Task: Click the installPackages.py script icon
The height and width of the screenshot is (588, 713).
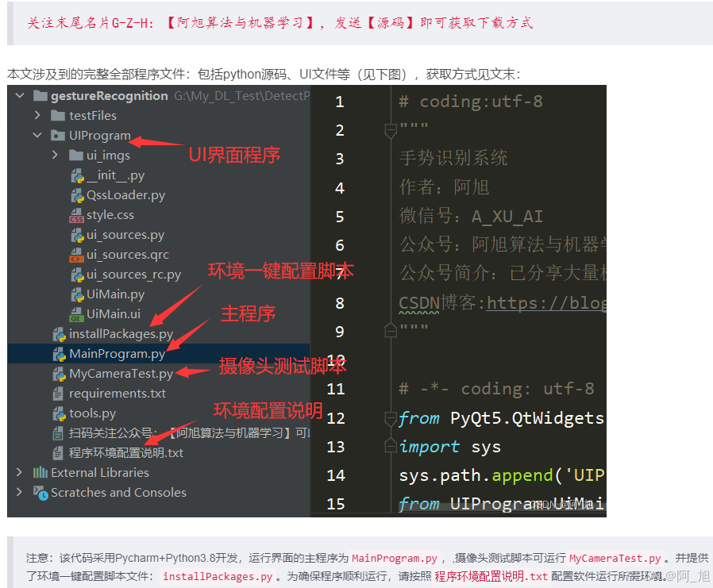Action: [x=58, y=333]
